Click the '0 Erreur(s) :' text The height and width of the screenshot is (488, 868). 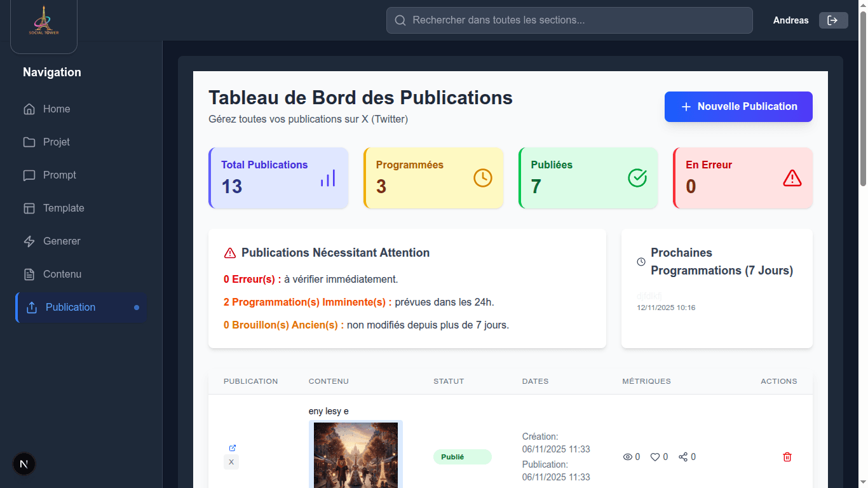[x=252, y=279]
